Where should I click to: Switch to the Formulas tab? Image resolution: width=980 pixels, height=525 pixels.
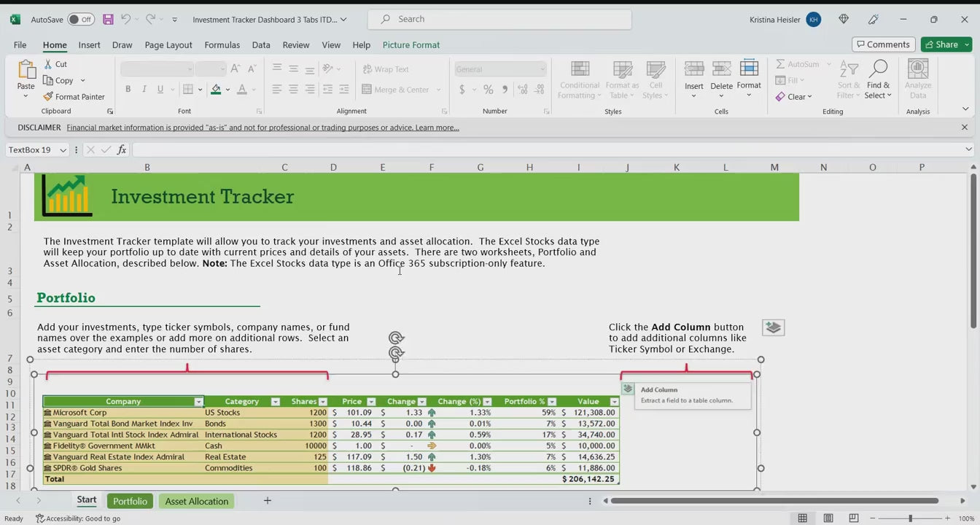click(222, 44)
